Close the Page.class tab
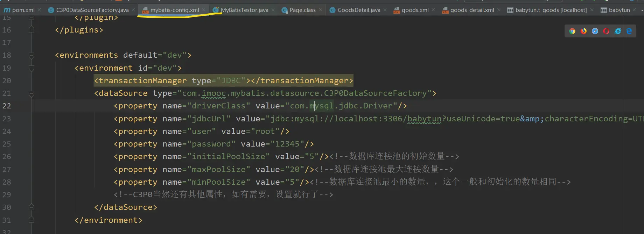 320,10
